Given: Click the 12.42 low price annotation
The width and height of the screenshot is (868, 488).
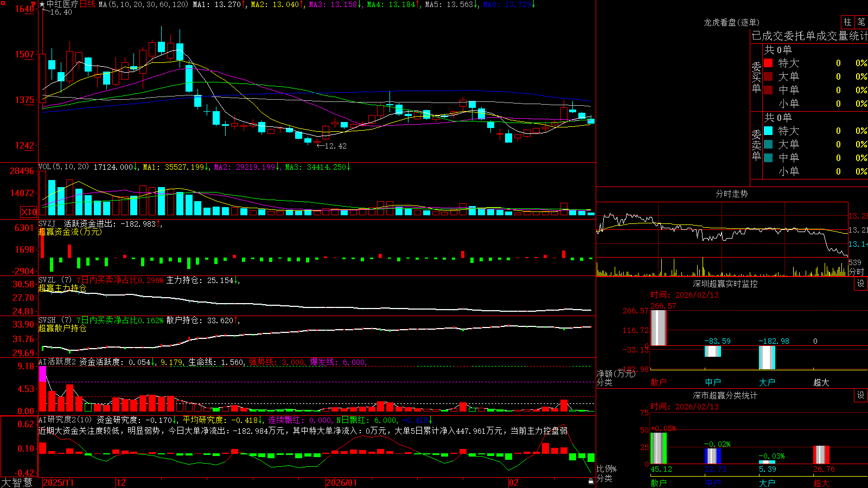Looking at the screenshot, I should [335, 146].
